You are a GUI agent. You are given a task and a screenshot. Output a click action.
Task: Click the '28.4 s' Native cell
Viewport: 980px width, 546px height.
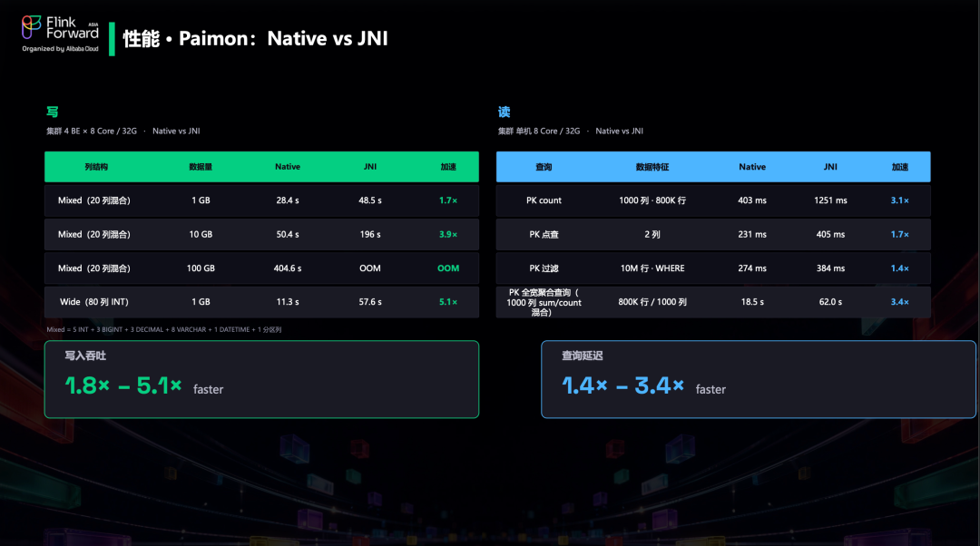point(288,200)
